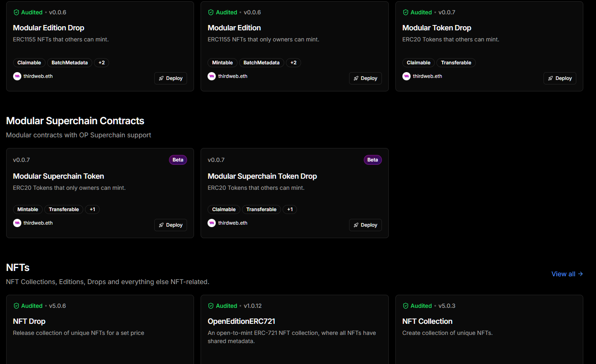The height and width of the screenshot is (364, 596).
Task: Open thirdweb.eth publisher link on Modular Edition card
Action: 233,76
